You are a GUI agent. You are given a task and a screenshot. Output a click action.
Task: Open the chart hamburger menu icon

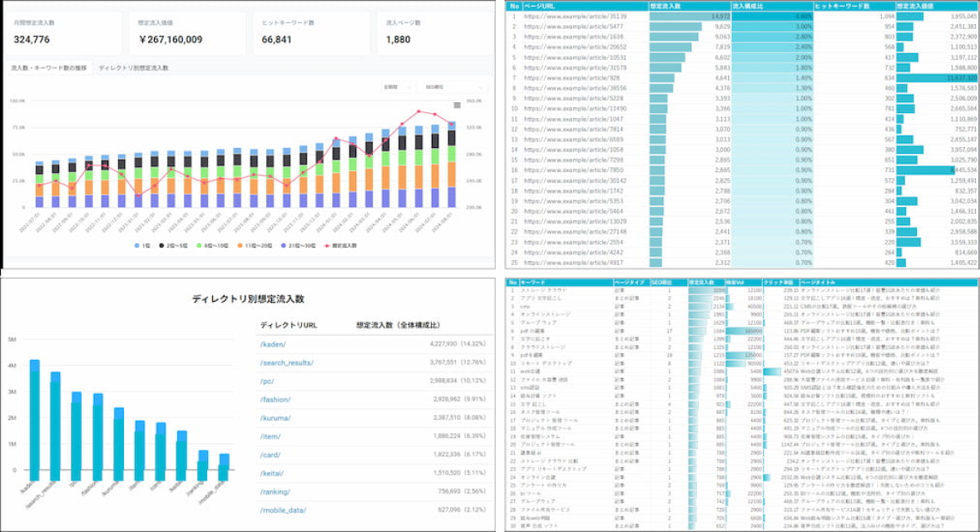pos(457,106)
